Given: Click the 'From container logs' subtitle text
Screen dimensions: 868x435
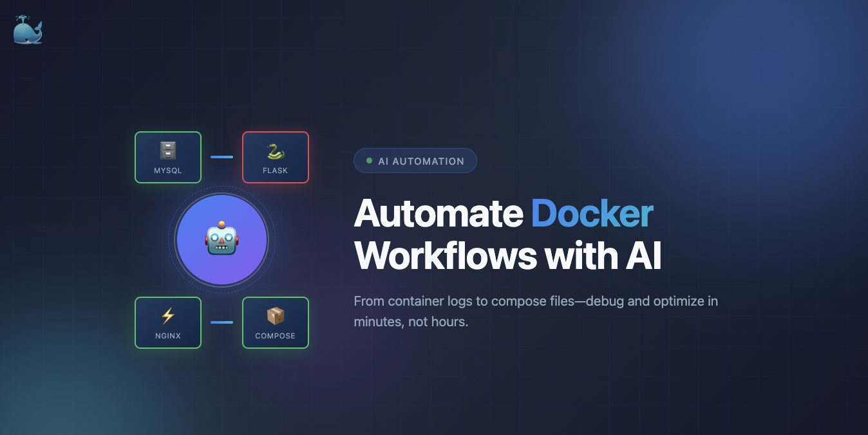Looking at the screenshot, I should (x=536, y=311).
